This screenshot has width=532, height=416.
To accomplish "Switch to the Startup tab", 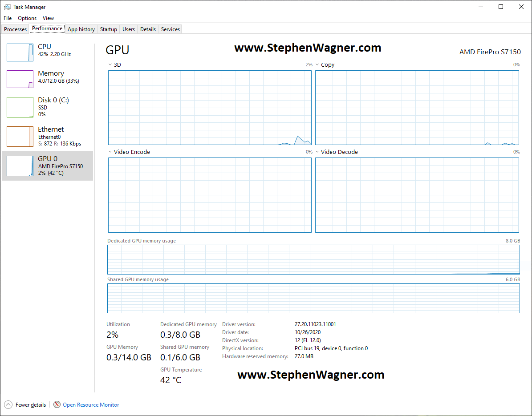I will [x=109, y=29].
